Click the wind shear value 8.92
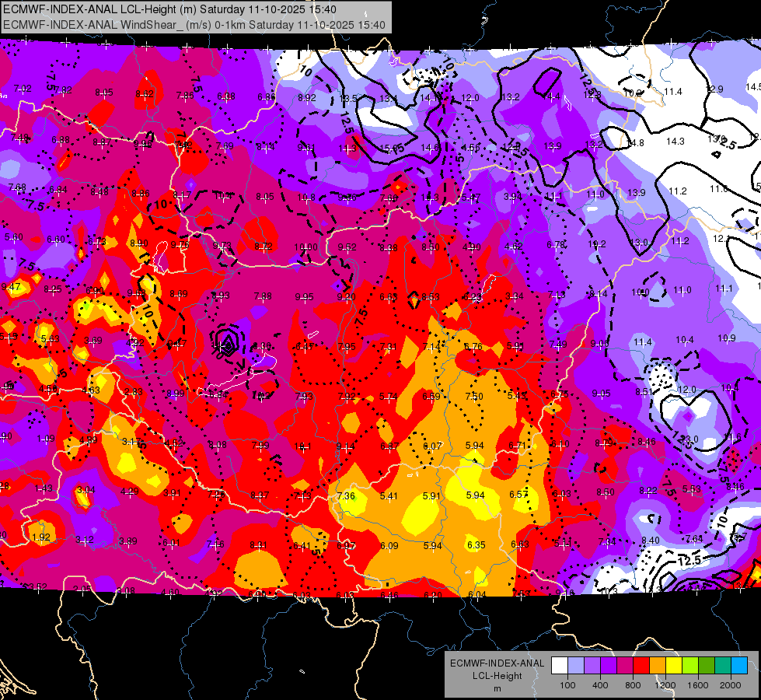The width and height of the screenshot is (761, 700). tap(307, 98)
